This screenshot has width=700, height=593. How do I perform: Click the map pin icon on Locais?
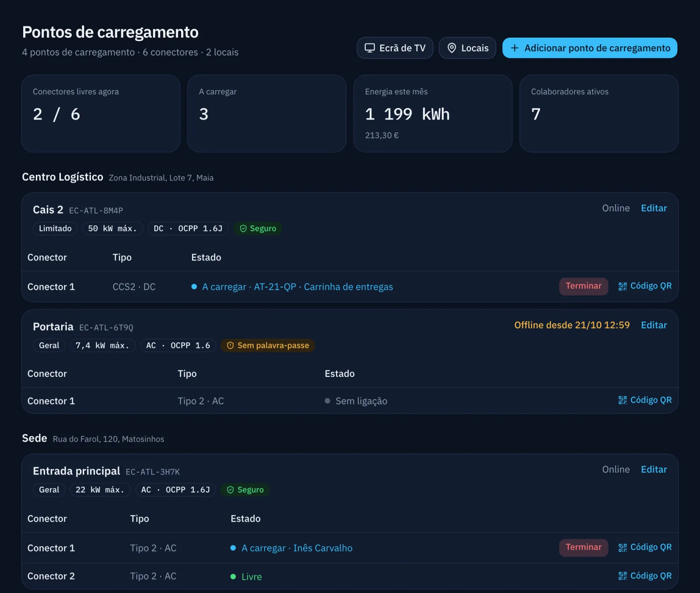451,48
